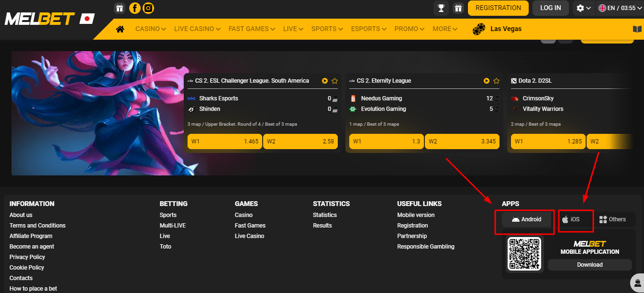This screenshot has width=644, height=293.
Task: Select W1 odds 1.465 for Sharks Esports
Action: (x=224, y=141)
